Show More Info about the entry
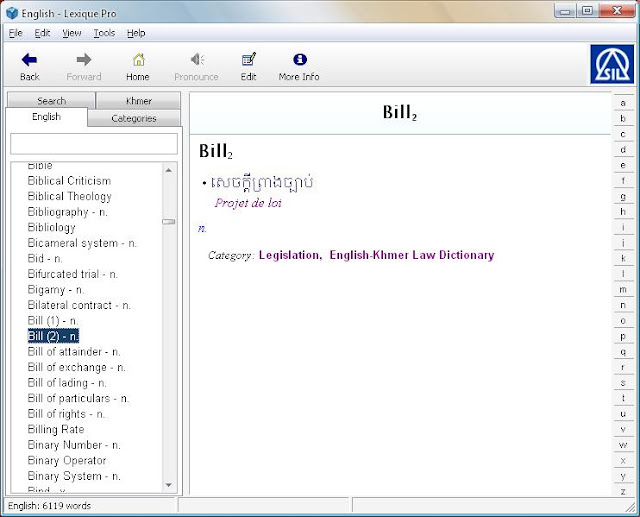 [x=300, y=60]
